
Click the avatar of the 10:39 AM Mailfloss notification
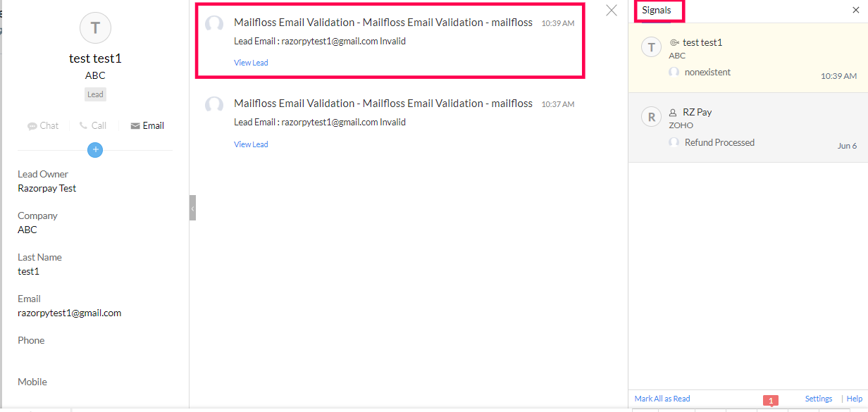coord(214,24)
